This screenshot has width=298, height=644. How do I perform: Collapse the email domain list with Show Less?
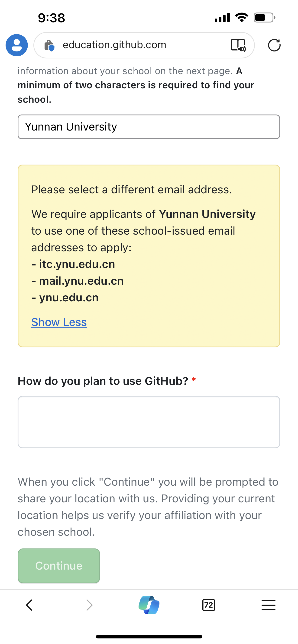coord(58,322)
